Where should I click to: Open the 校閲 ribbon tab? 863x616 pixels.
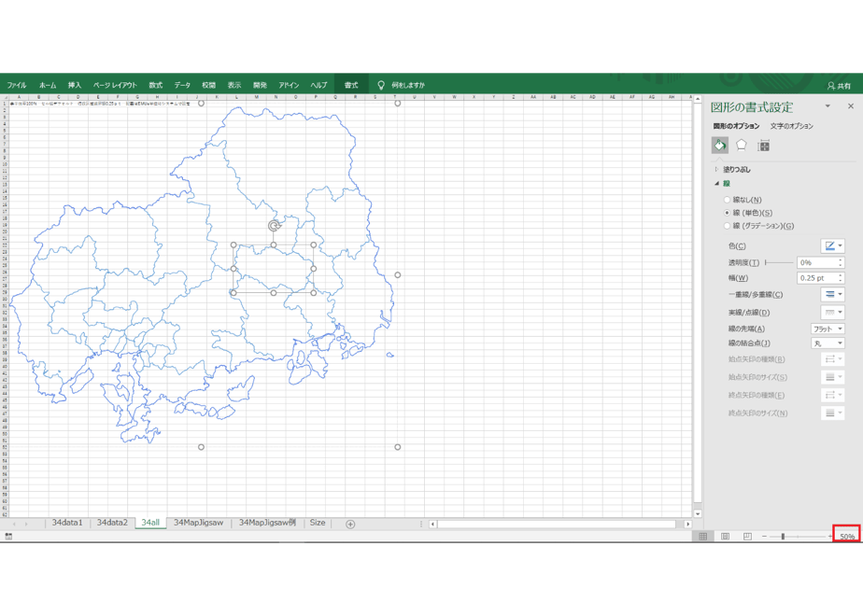(208, 85)
